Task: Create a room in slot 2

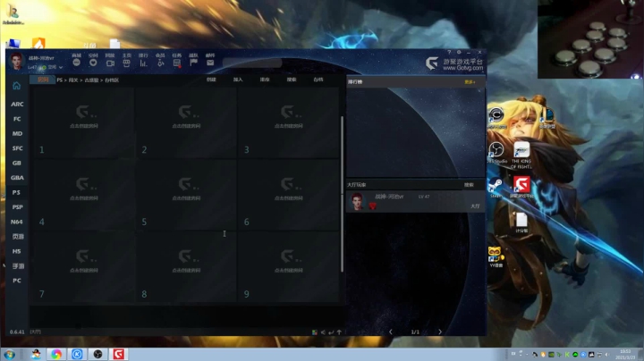Action: (x=186, y=122)
